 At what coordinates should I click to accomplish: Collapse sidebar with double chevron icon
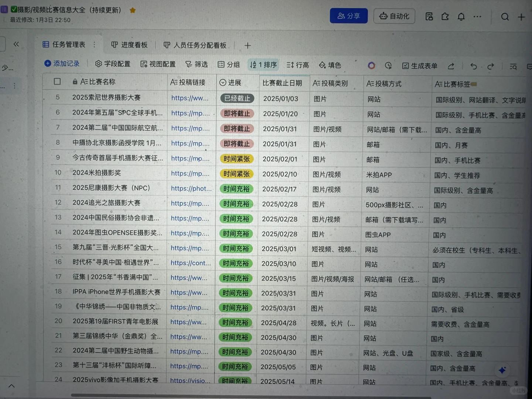pyautogui.click(x=16, y=44)
